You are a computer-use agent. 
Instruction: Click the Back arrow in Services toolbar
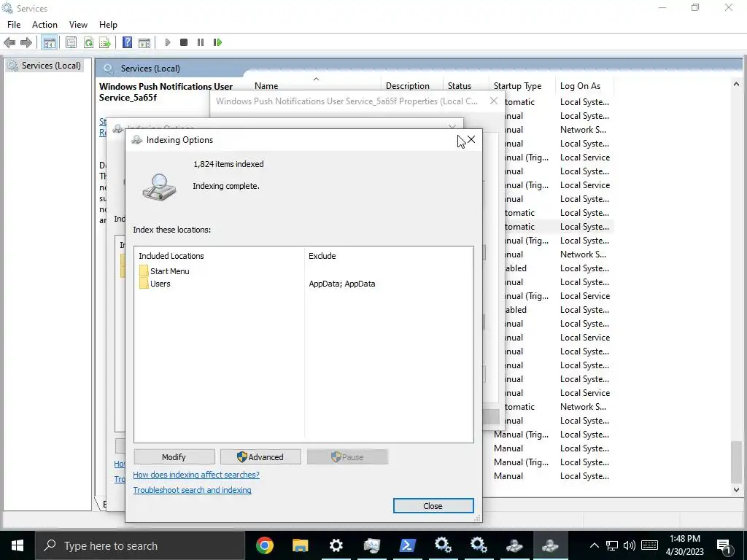pyautogui.click(x=9, y=42)
